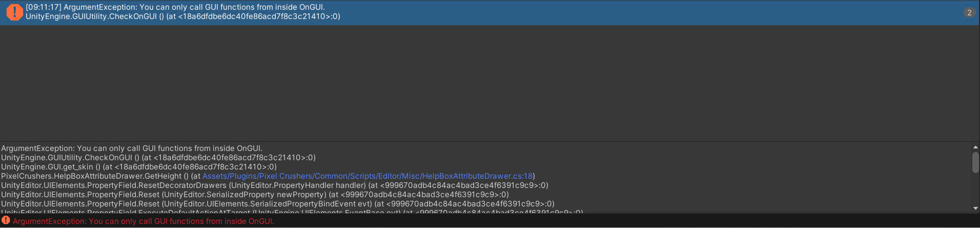Open the console from the status bar error message
The image size is (980, 228).
tap(144, 221)
